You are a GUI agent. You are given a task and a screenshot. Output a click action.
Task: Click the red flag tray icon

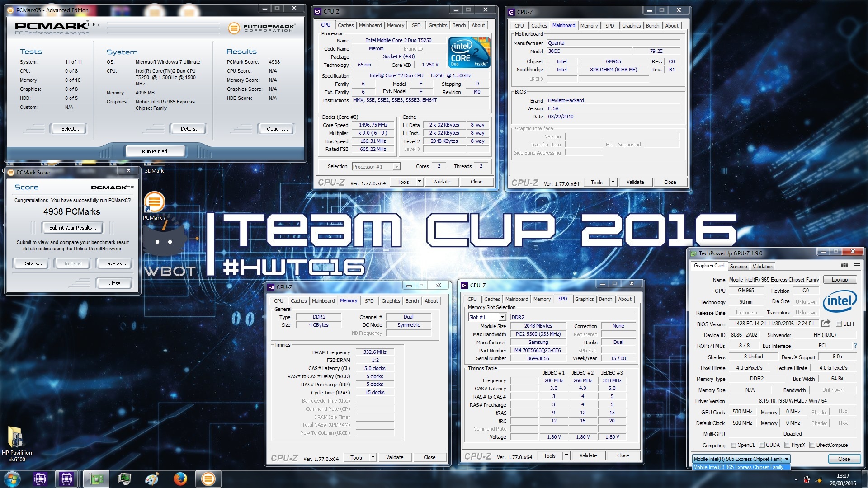tap(807, 479)
